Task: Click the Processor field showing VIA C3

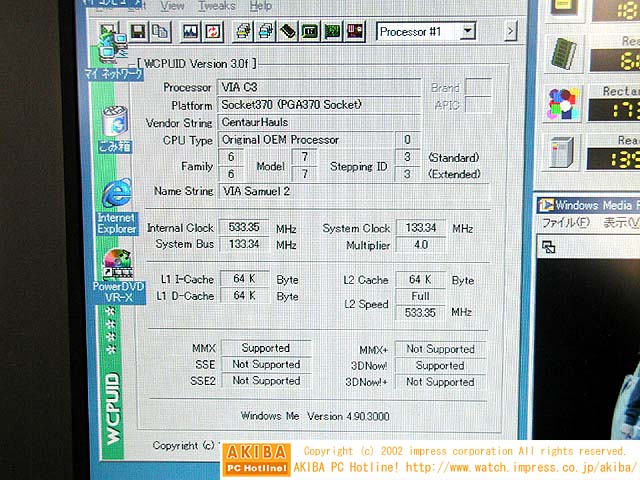Action: [x=319, y=87]
